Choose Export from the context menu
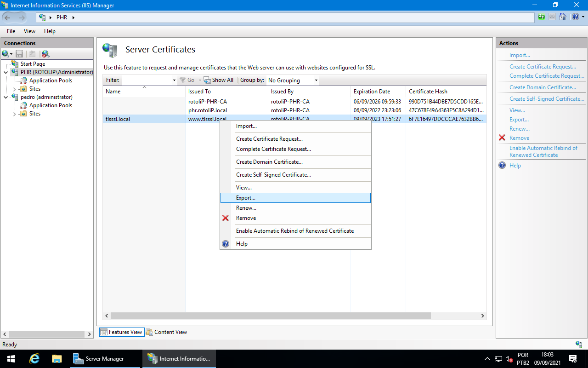 (x=246, y=197)
